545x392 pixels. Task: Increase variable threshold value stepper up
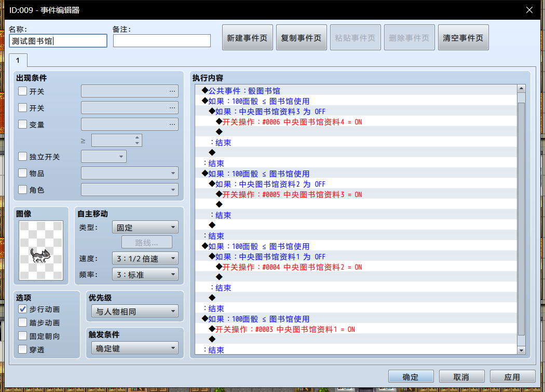click(x=138, y=137)
